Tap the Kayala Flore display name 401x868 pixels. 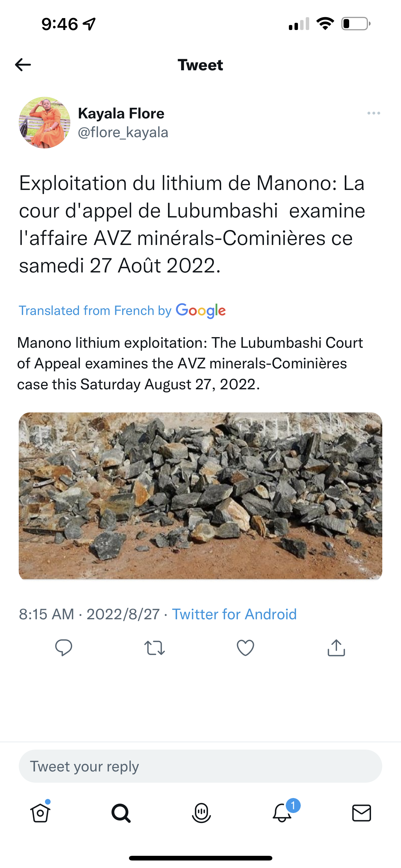pyautogui.click(x=121, y=113)
